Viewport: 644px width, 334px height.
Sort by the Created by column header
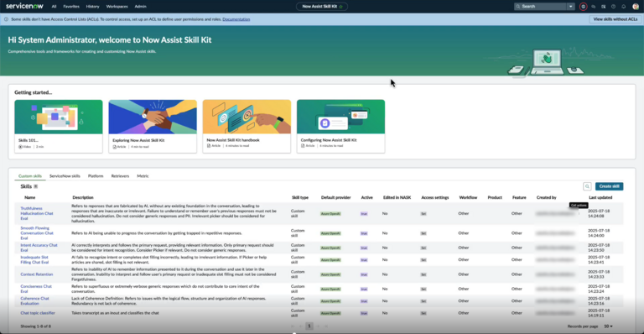point(546,197)
